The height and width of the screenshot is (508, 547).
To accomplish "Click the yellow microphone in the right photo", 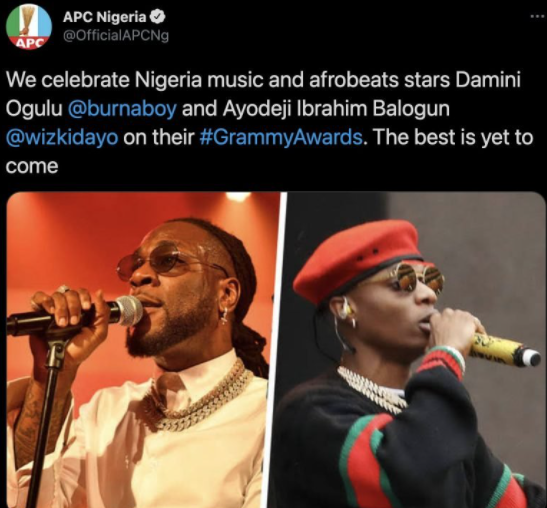I will 505,350.
